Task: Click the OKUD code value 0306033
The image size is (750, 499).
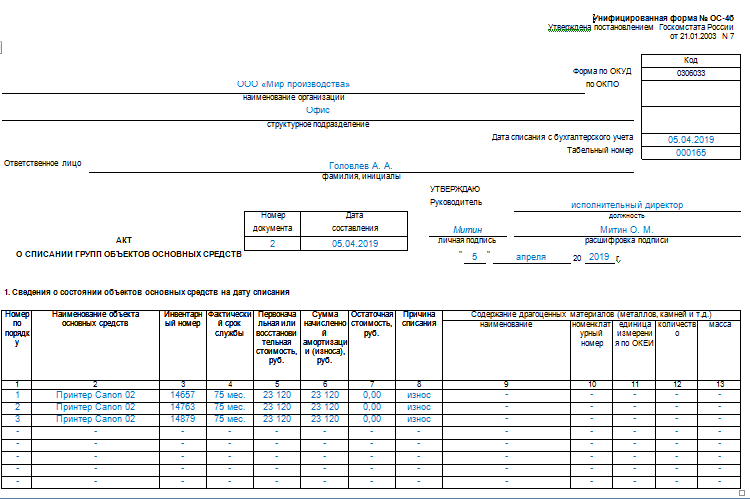Action: click(x=691, y=73)
